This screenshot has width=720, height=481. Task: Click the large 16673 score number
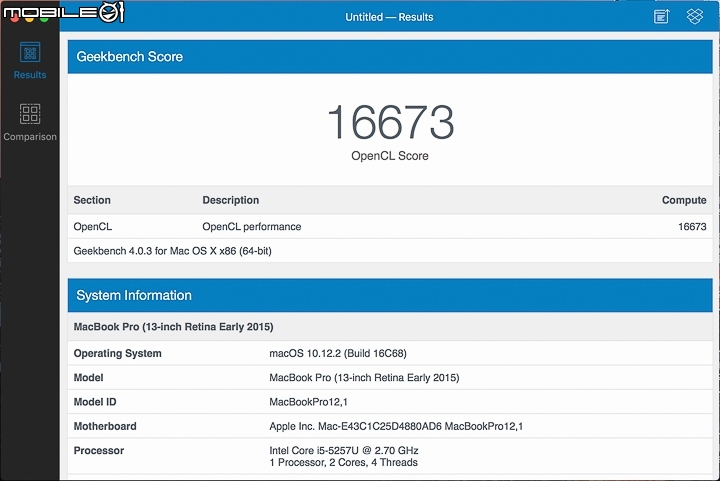(x=390, y=122)
